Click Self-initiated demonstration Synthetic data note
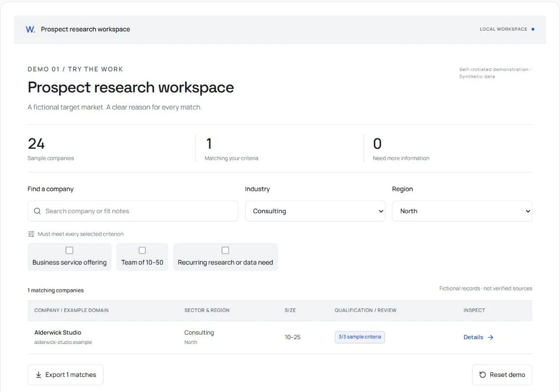 [x=495, y=73]
